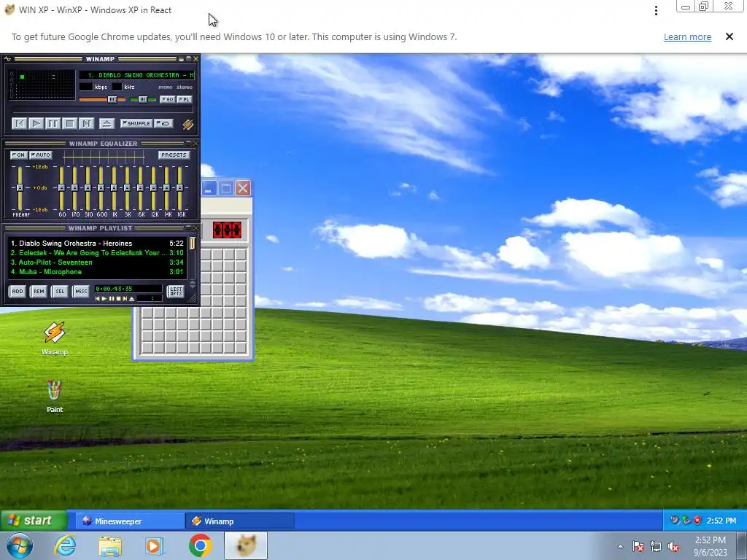Click the muted speaker tray icon
The image size is (747, 560).
(673, 547)
